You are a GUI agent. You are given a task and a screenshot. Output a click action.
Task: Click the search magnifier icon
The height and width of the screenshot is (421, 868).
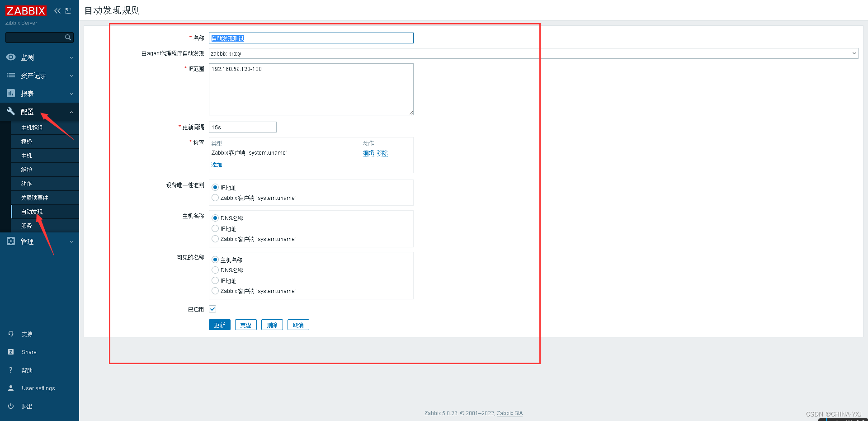click(x=68, y=38)
